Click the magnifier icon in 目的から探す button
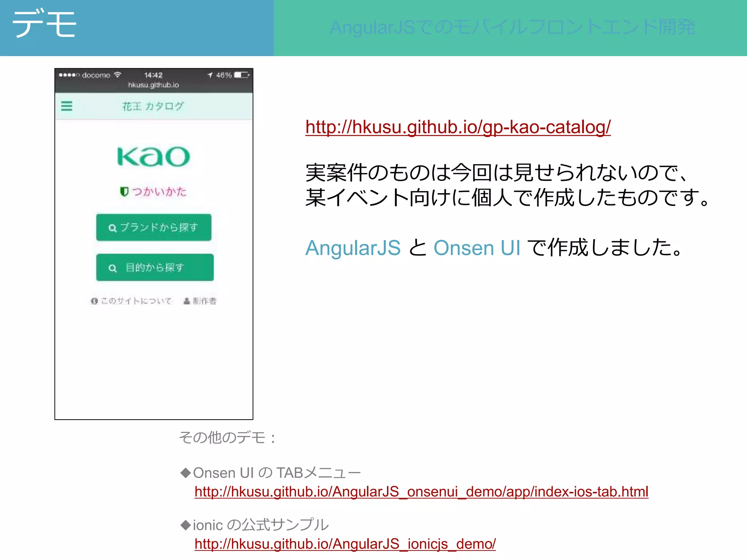 (112, 268)
